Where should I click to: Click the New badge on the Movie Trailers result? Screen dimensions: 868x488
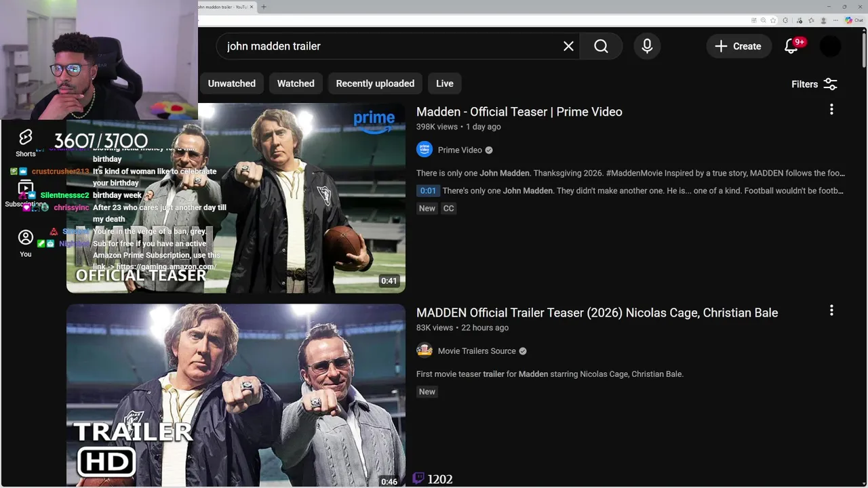427,392
